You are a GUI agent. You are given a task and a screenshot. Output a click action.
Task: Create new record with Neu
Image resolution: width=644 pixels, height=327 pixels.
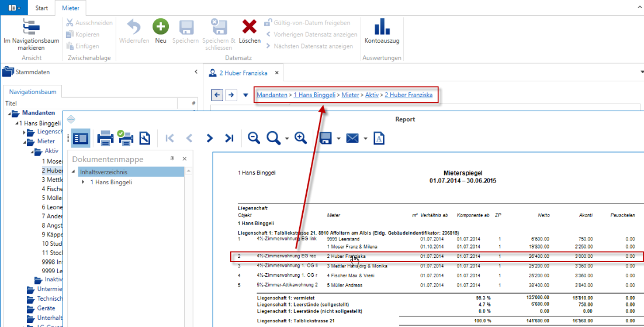tap(161, 31)
